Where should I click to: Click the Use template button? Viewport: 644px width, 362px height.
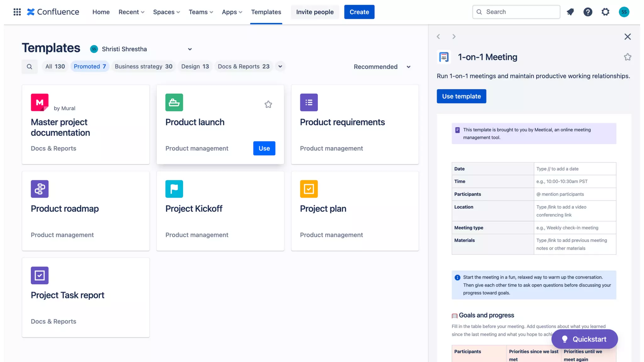[461, 96]
